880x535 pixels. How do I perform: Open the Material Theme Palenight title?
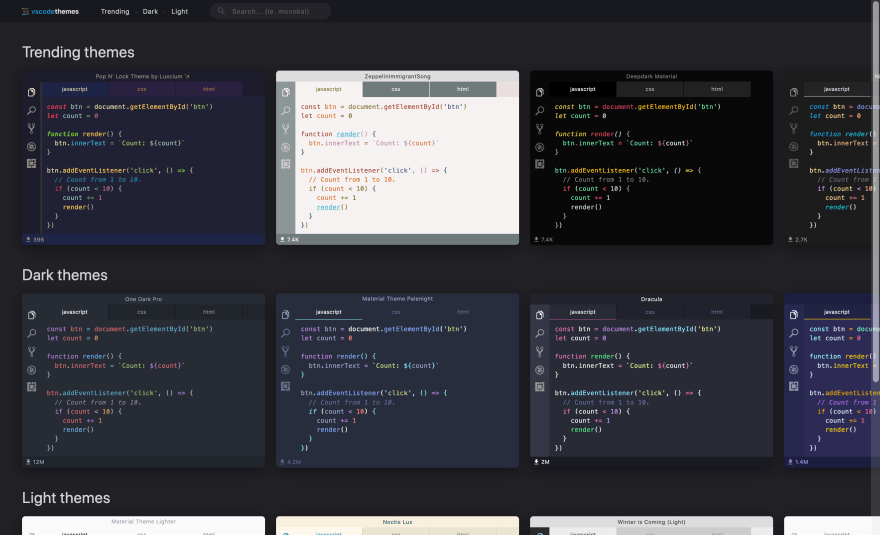point(397,299)
